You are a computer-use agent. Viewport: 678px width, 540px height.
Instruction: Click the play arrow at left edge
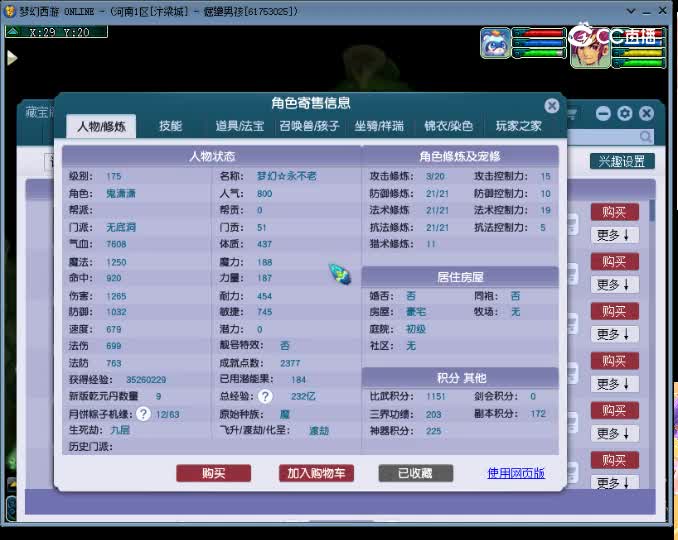tap(12, 58)
